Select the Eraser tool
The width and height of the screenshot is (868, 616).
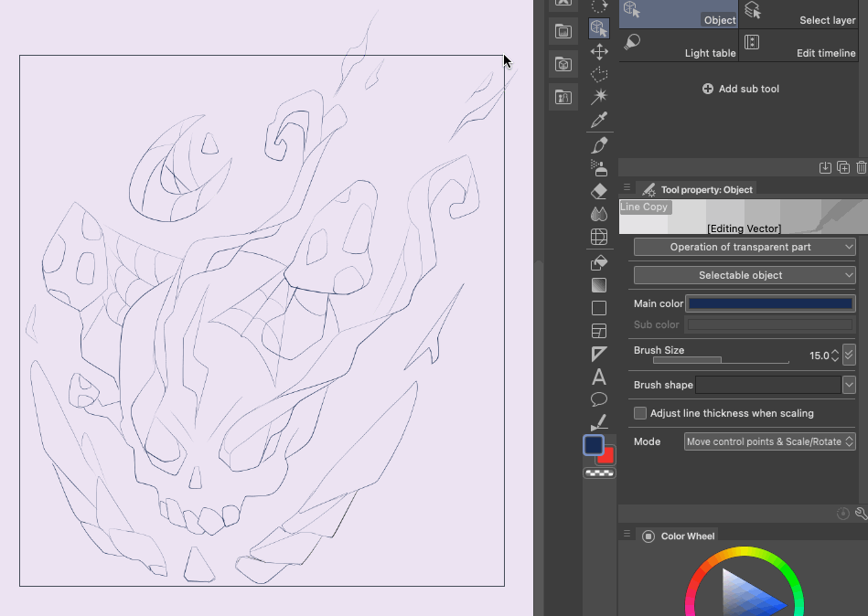(x=599, y=191)
